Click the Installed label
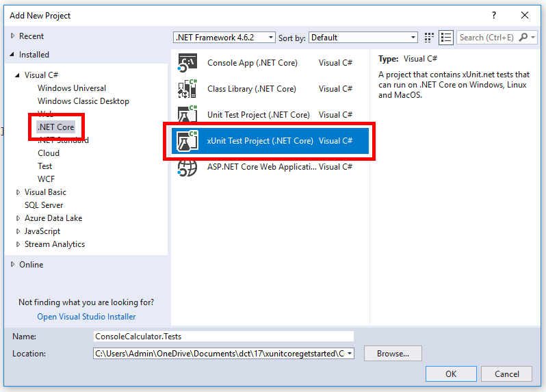 coord(34,54)
